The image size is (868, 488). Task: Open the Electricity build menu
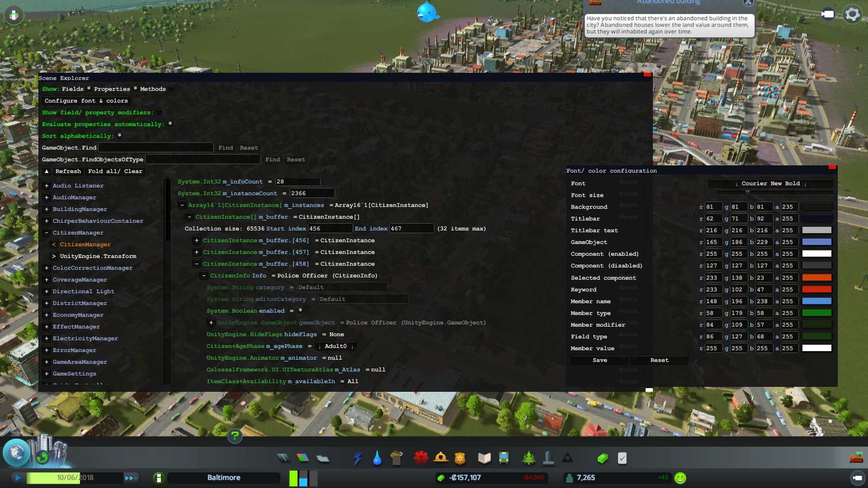[358, 458]
